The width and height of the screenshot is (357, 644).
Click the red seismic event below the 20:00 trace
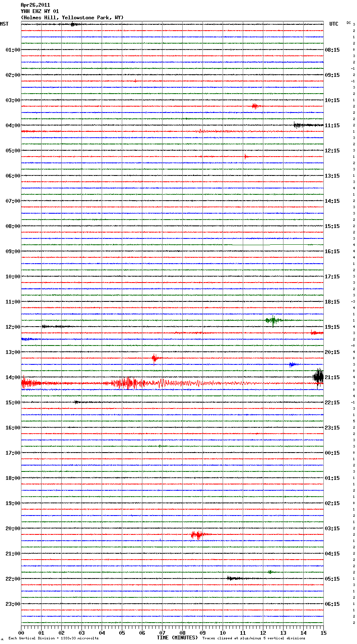click(197, 534)
